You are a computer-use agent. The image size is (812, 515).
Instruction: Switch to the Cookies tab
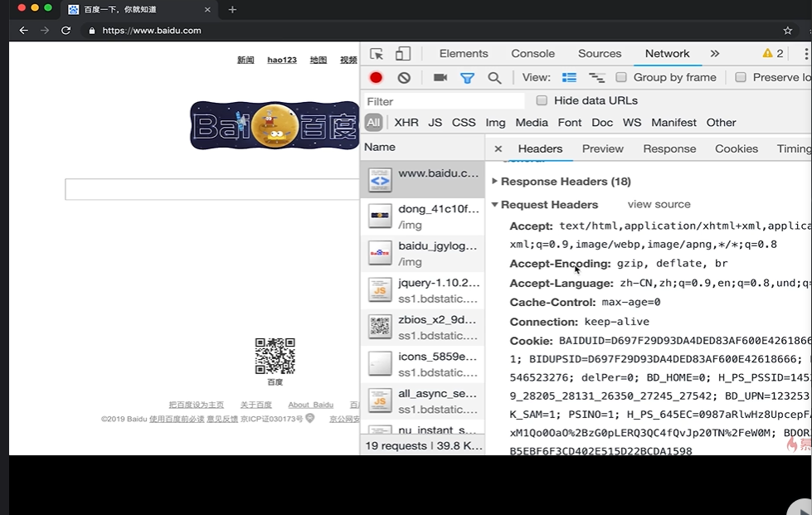coord(737,149)
